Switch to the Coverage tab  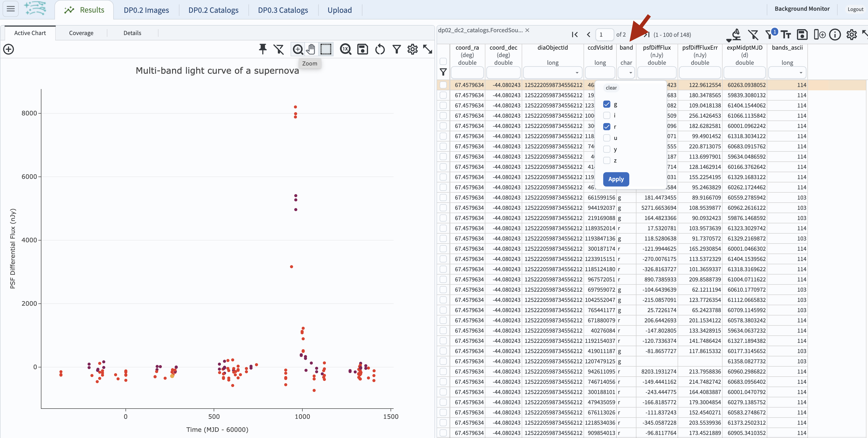81,33
